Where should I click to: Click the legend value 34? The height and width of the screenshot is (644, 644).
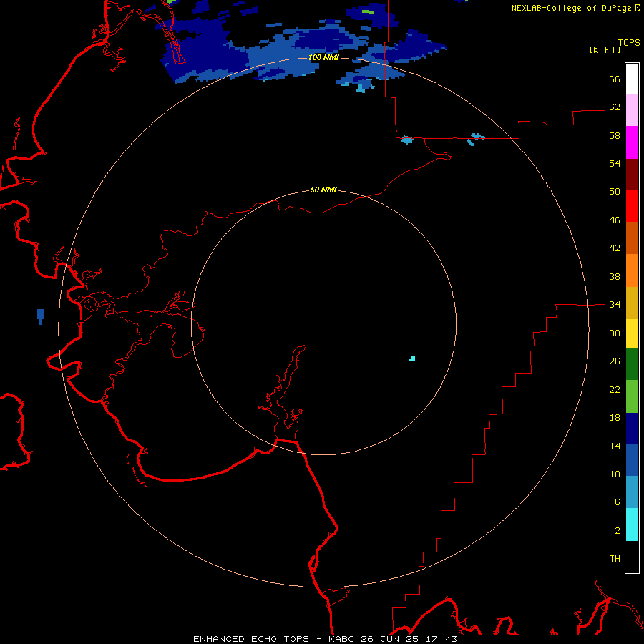coord(615,305)
